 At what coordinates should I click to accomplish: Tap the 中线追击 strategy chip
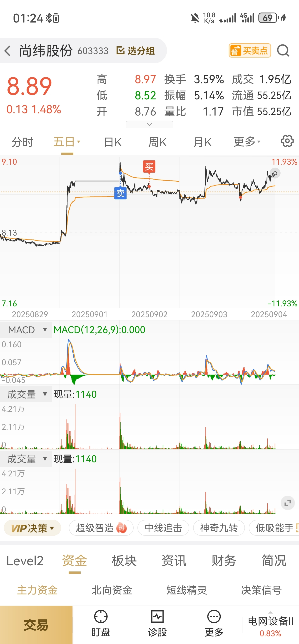[163, 528]
